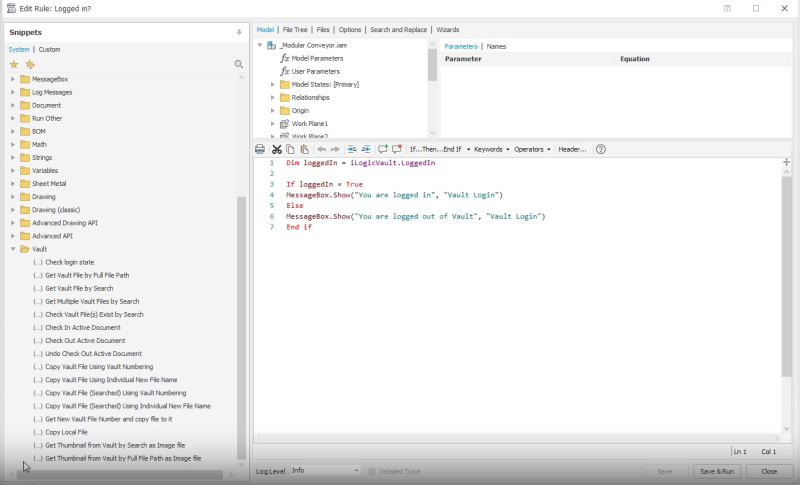Click the Paste icon in toolbar
Image resolution: width=800 pixels, height=485 pixels.
(305, 149)
